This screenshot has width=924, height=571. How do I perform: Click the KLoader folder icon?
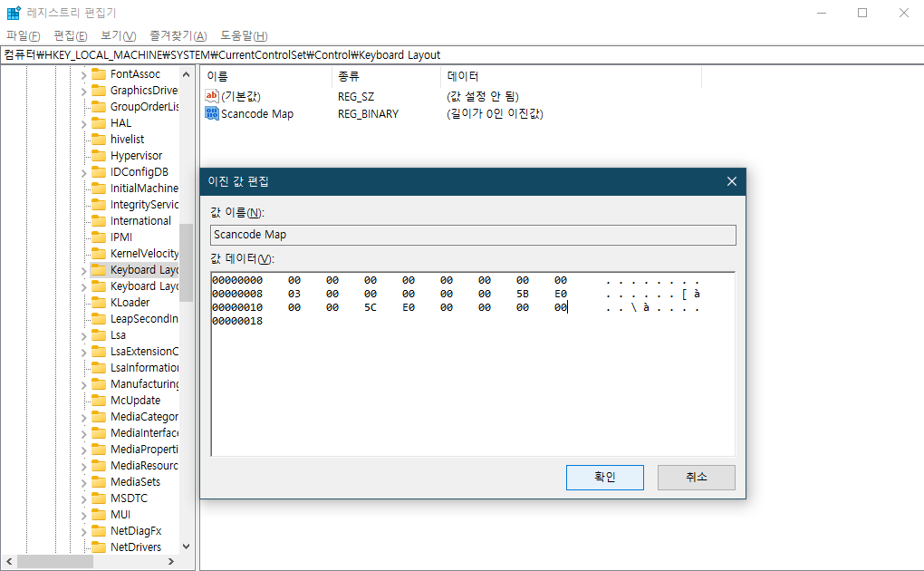(98, 302)
